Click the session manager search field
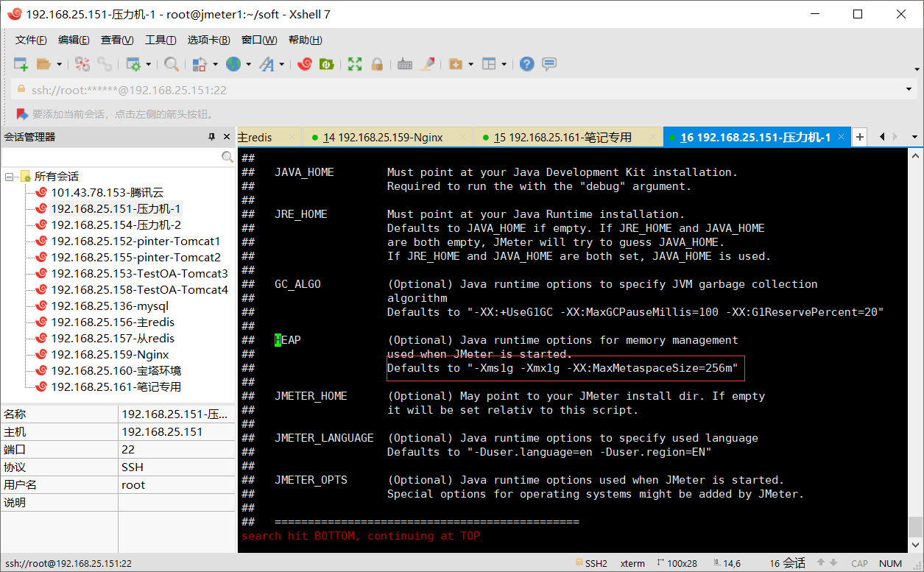The width and height of the screenshot is (924, 572). pos(111,157)
